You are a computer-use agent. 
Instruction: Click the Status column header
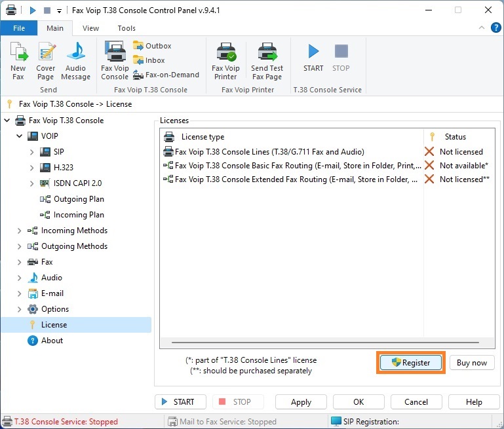[459, 137]
